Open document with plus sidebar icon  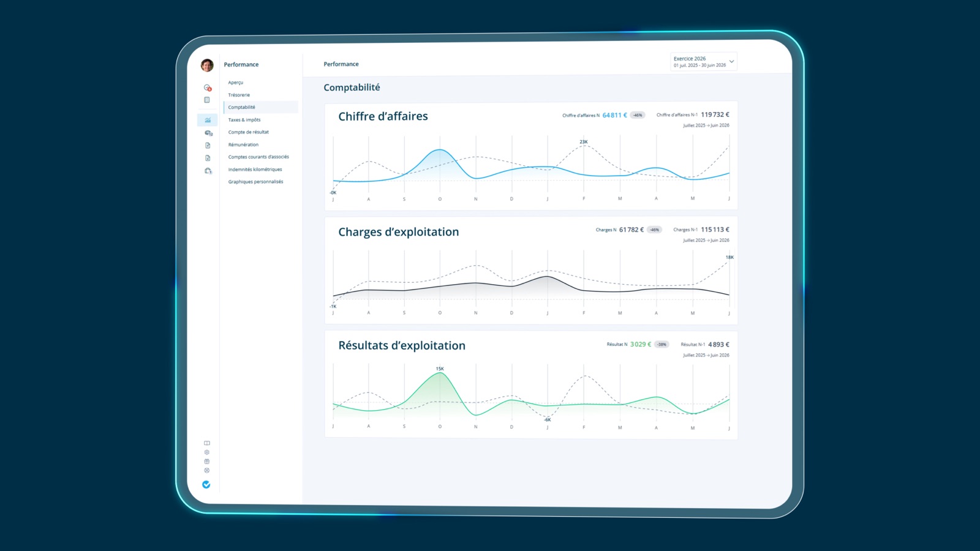click(208, 145)
